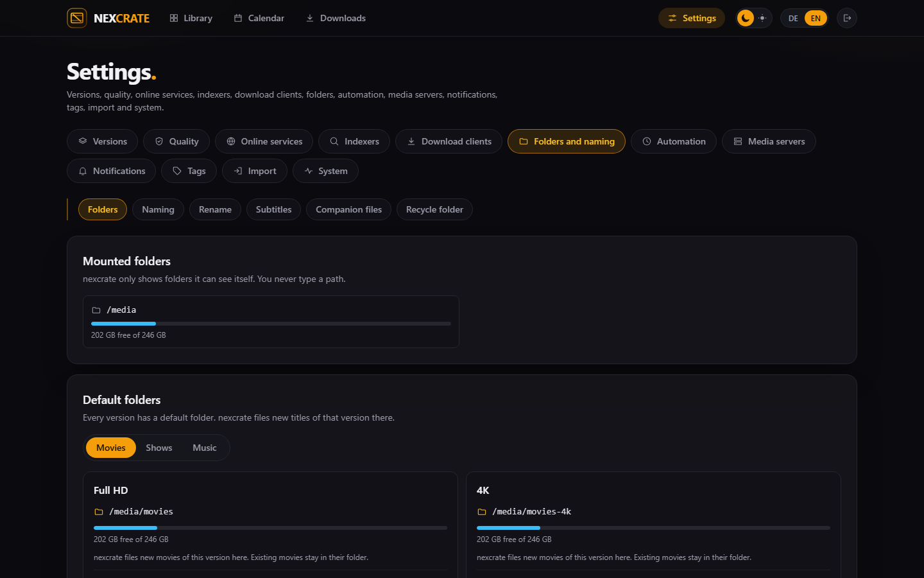Viewport: 924px width, 578px height.
Task: Click the Quality shield icon
Action: tap(159, 141)
